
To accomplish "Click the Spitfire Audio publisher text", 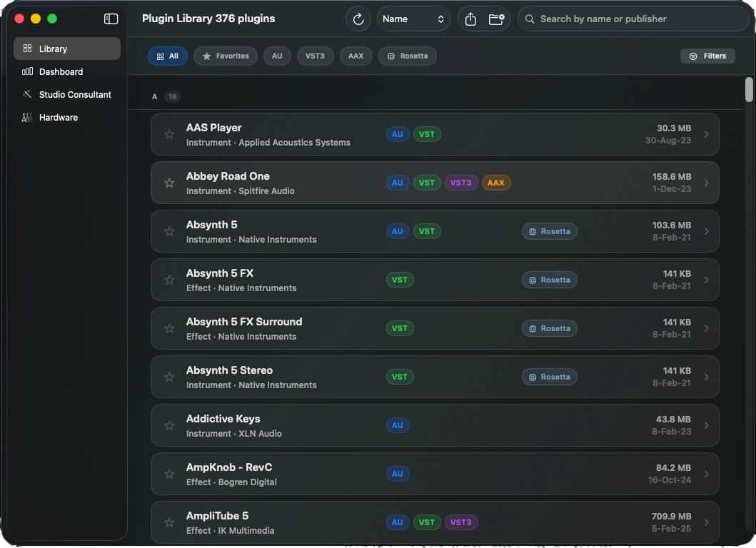I will (266, 191).
